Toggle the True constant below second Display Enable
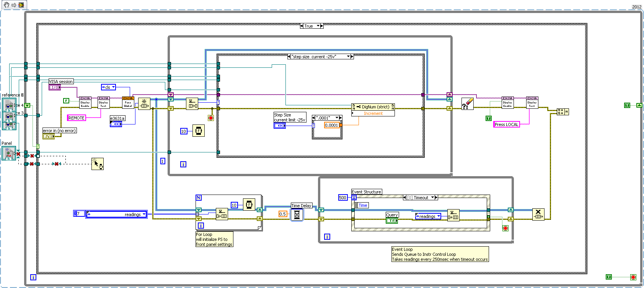The height and width of the screenshot is (288, 644). pos(488,118)
